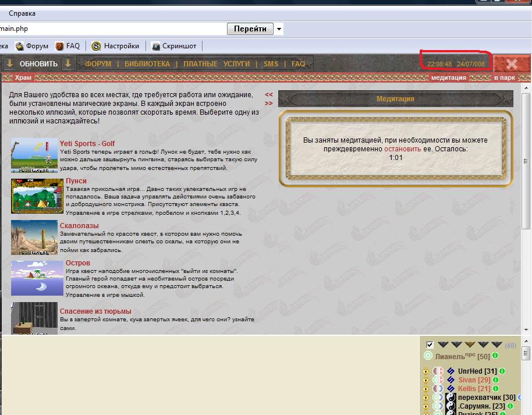Image resolution: width=532 pixels, height=415 pixels.
Task: Open the dropdown arrow beside Перейти
Action: click(279, 29)
